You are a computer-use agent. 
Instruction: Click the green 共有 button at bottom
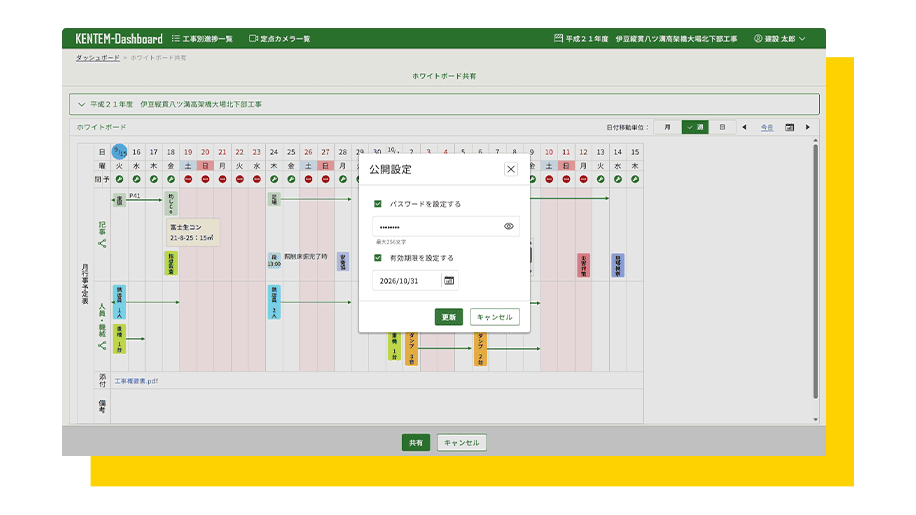click(415, 443)
